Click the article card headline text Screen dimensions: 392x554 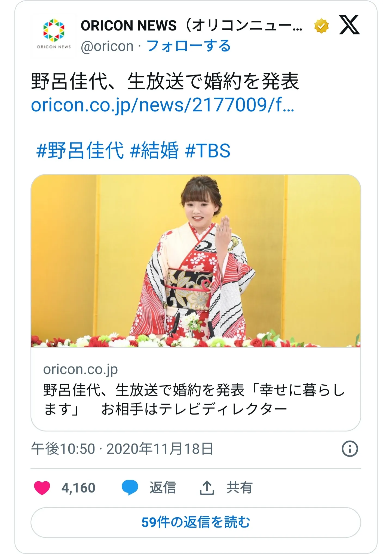[x=194, y=399]
